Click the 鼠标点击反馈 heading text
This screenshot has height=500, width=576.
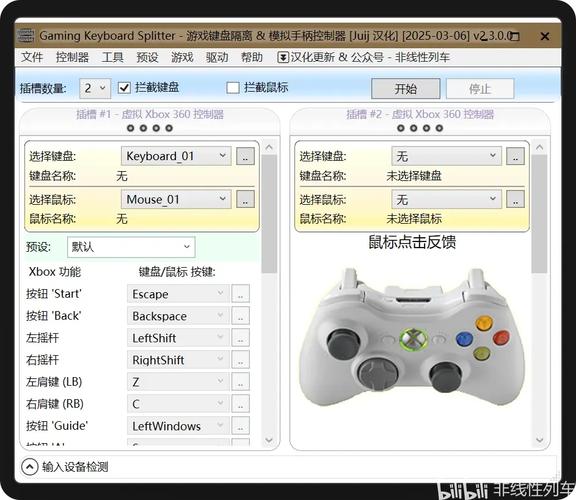click(x=412, y=243)
